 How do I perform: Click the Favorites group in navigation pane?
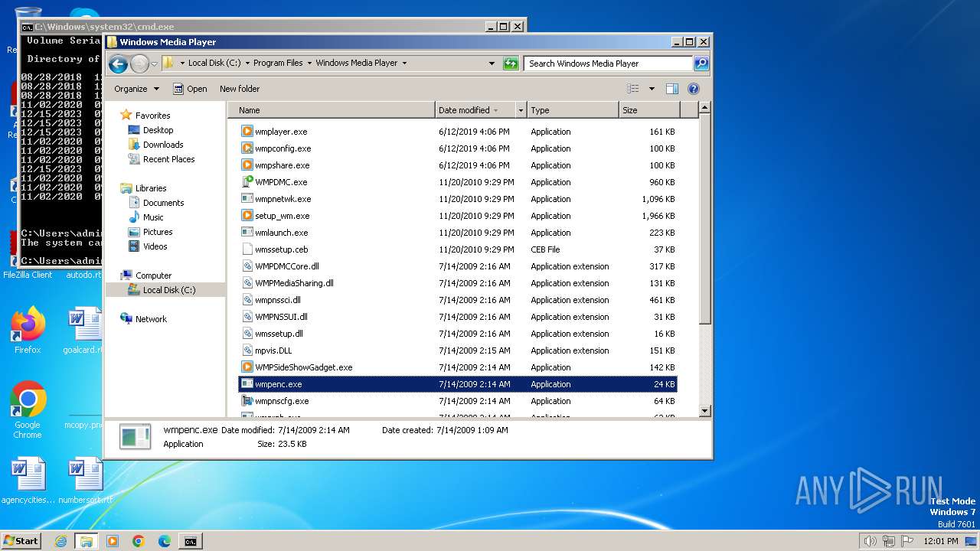click(152, 116)
